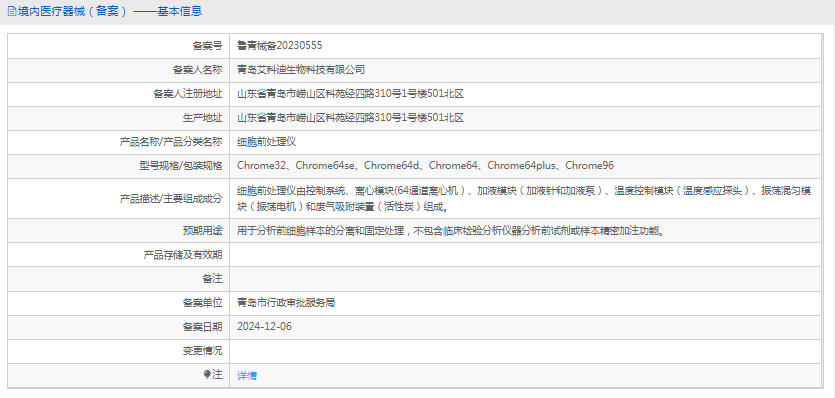Click the document icon beside 境内医疗器械 heading

pyautogui.click(x=12, y=11)
